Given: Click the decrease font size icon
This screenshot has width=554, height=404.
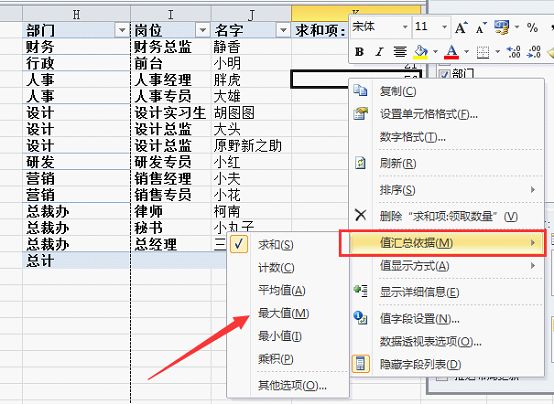Looking at the screenshot, I should (481, 28).
